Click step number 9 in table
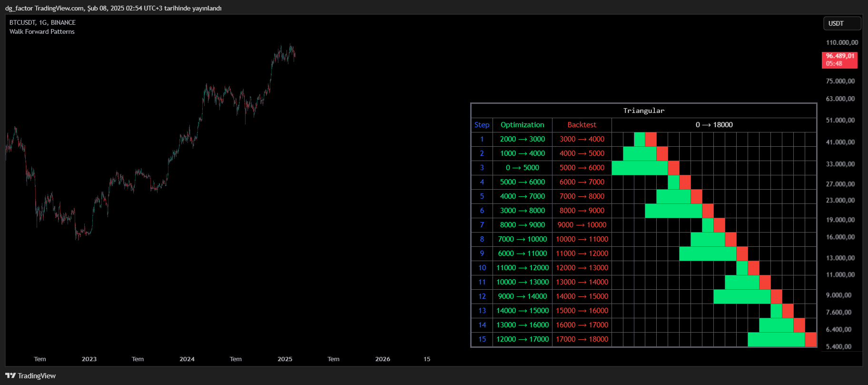 coord(482,253)
